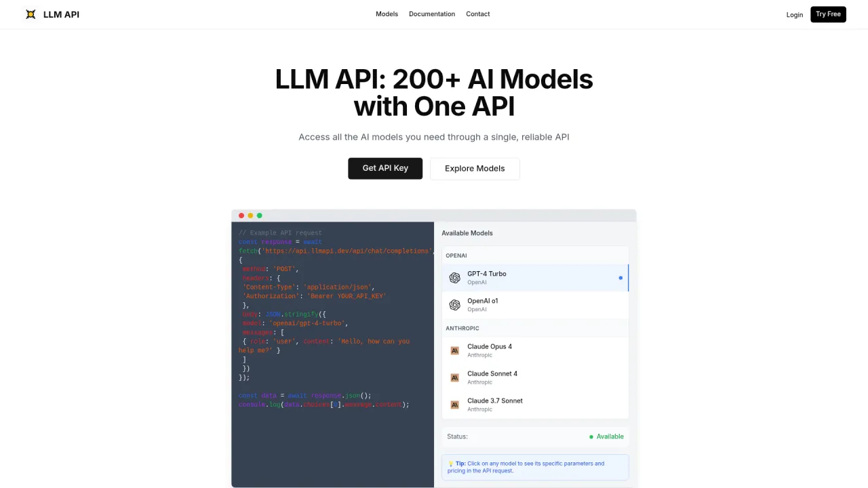
Task: Click the API endpoint URL in the code
Action: point(346,251)
